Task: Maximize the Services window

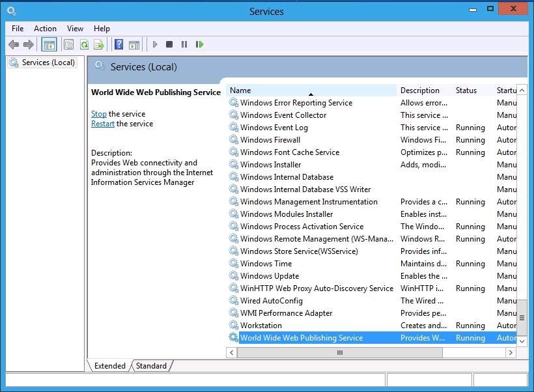Action: click(490, 9)
